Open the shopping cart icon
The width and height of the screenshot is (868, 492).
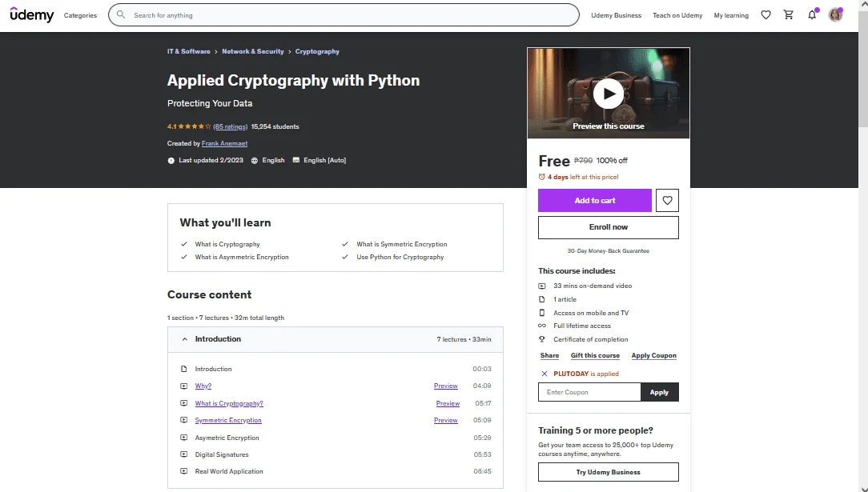point(789,15)
